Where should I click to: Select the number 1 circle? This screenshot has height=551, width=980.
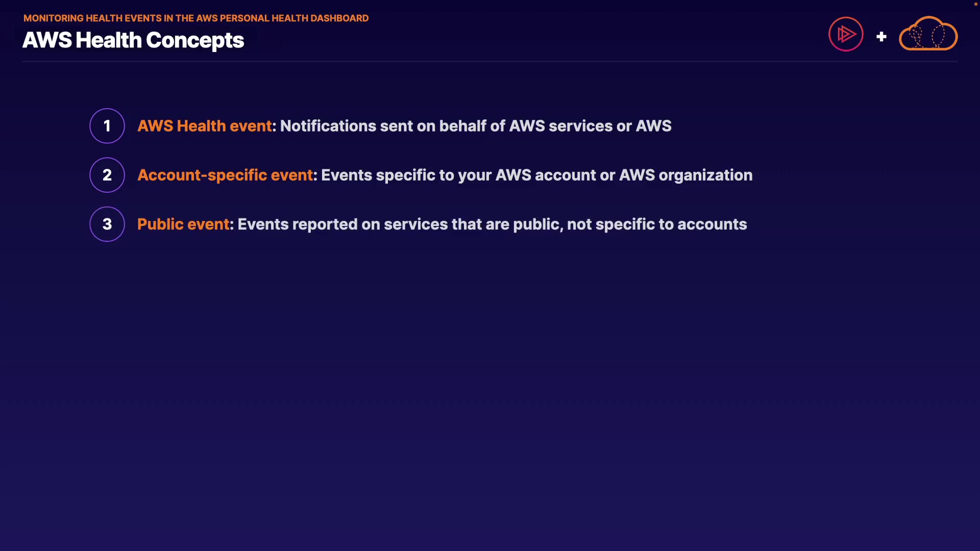[107, 126]
